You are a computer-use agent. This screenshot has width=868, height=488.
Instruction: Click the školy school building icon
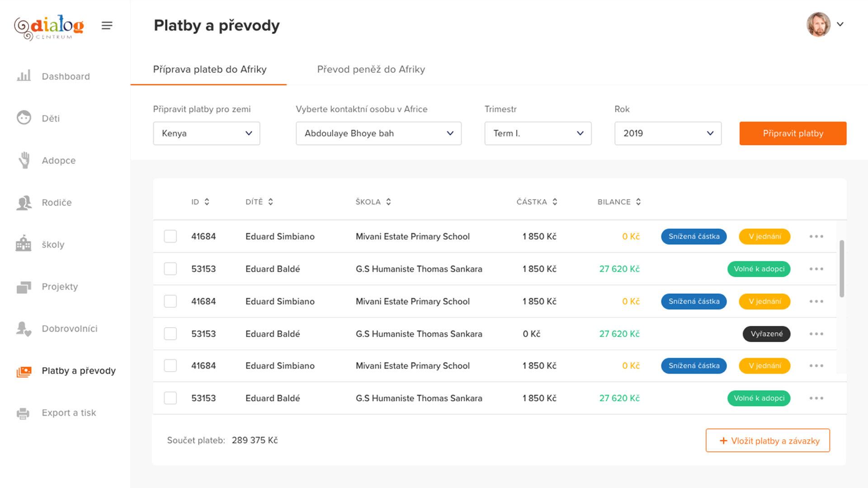(24, 244)
